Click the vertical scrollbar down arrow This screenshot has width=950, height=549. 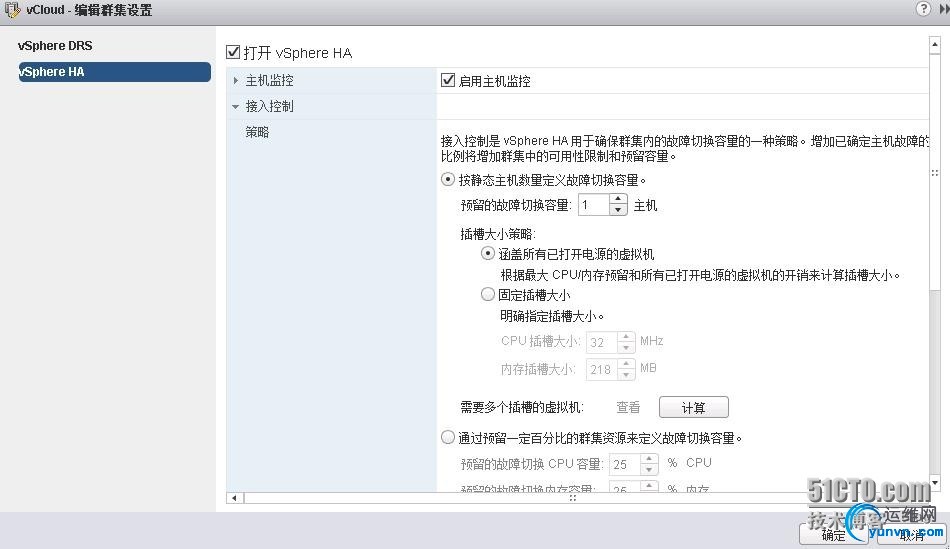coord(935,483)
